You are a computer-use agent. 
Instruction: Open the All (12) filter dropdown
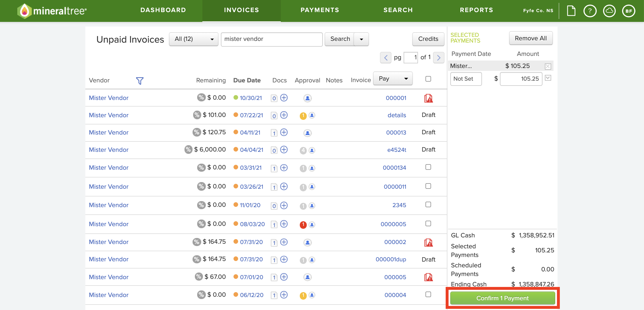(194, 39)
